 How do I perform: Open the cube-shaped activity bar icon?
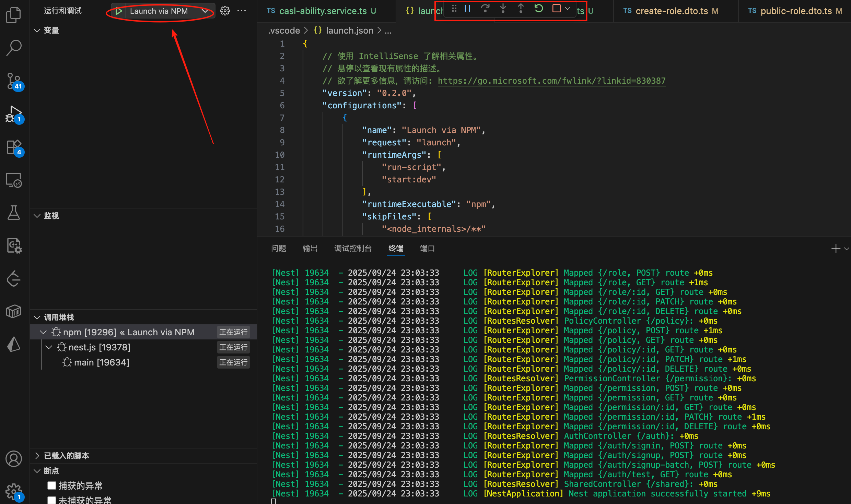coord(14,311)
